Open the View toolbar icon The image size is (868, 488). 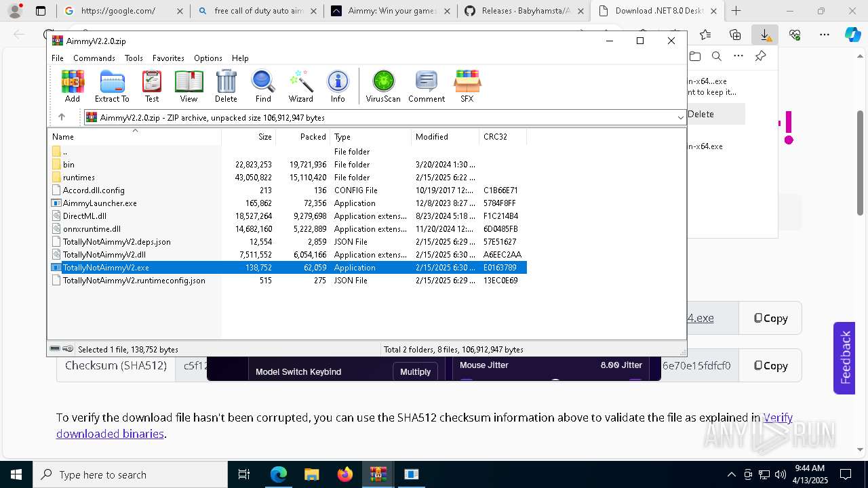[x=189, y=87]
